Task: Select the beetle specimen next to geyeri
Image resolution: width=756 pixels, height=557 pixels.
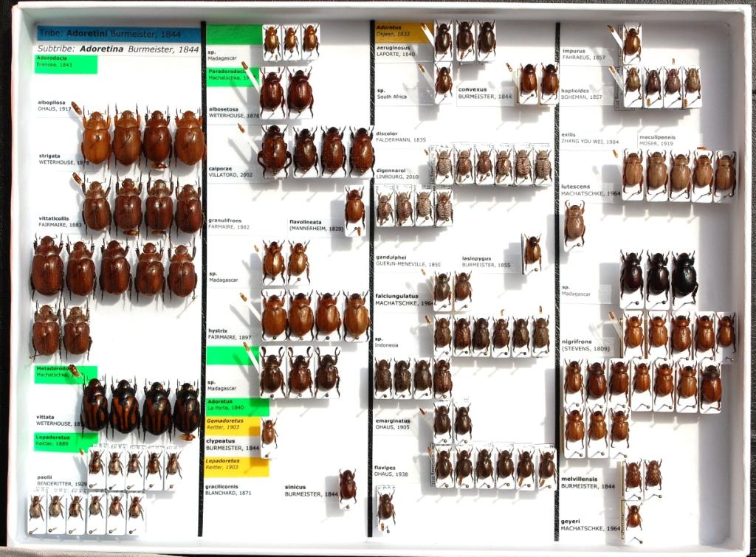Action: [x=633, y=518]
